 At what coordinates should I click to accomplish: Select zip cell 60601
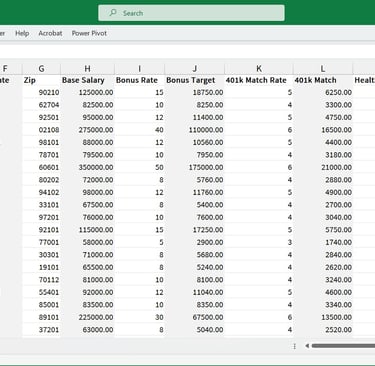click(x=41, y=167)
